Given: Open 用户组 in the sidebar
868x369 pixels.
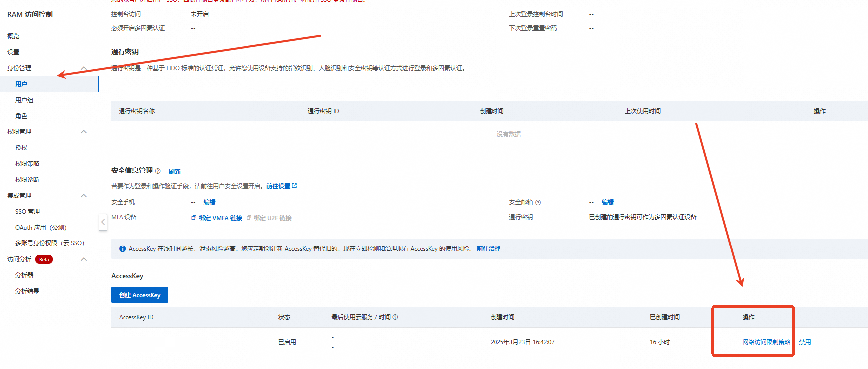Looking at the screenshot, I should 24,100.
